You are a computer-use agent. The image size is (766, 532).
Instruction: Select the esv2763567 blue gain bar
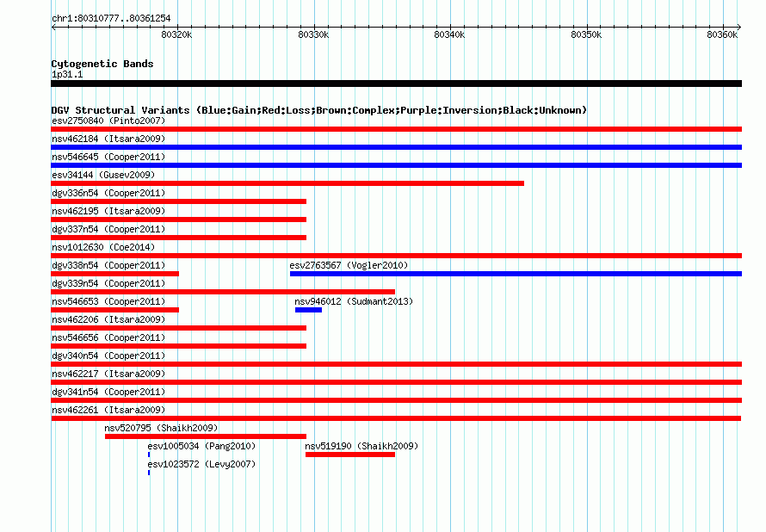[516, 274]
